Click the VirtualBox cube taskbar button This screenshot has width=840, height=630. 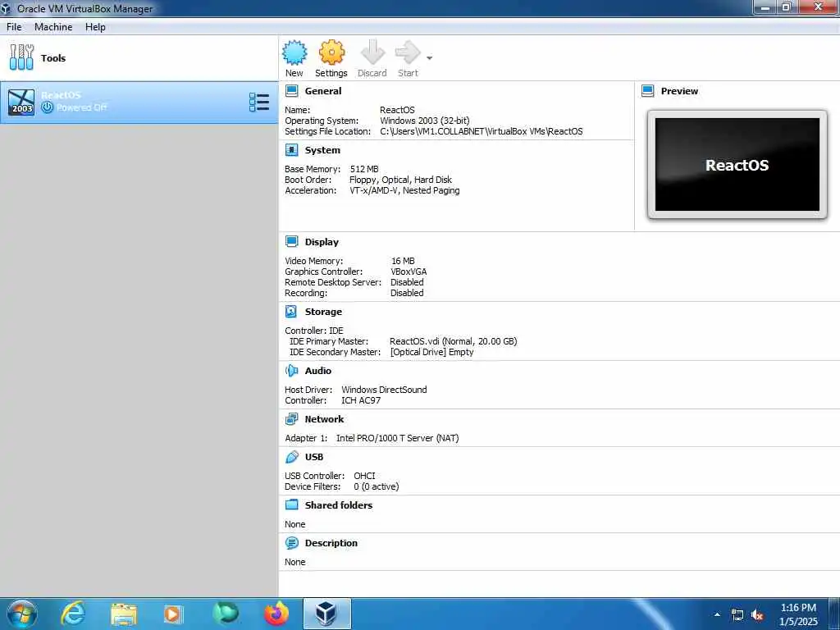click(326, 614)
